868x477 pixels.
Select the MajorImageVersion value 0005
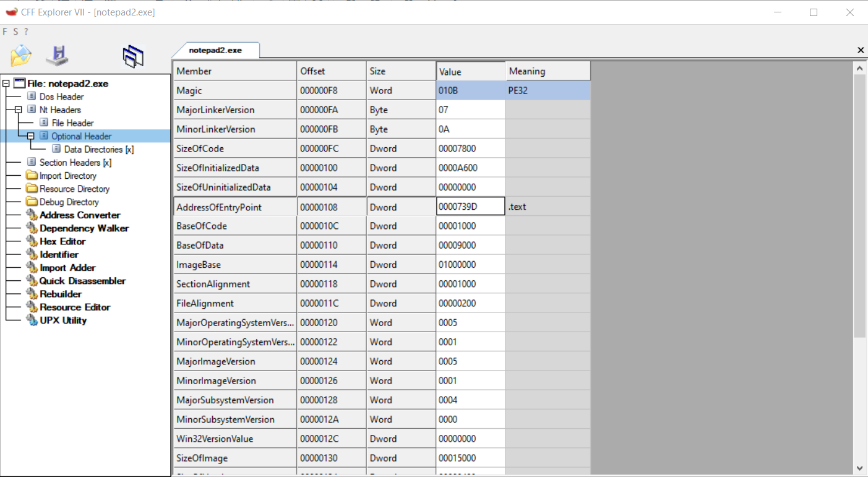point(471,361)
